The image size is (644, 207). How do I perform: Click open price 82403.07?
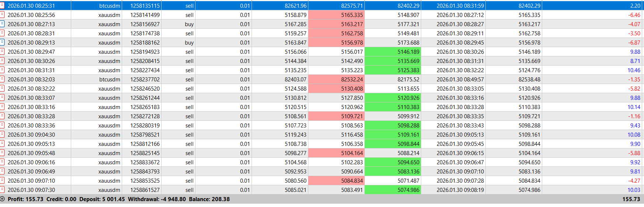295,80
